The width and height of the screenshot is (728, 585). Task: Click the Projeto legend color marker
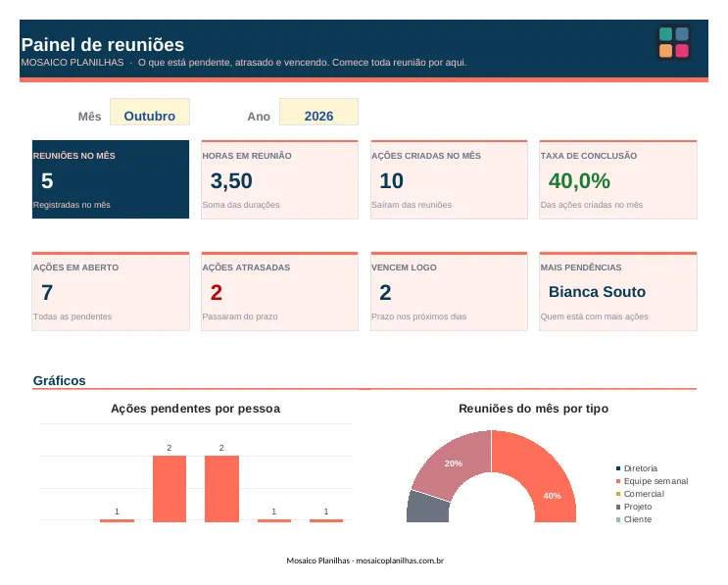(618, 507)
